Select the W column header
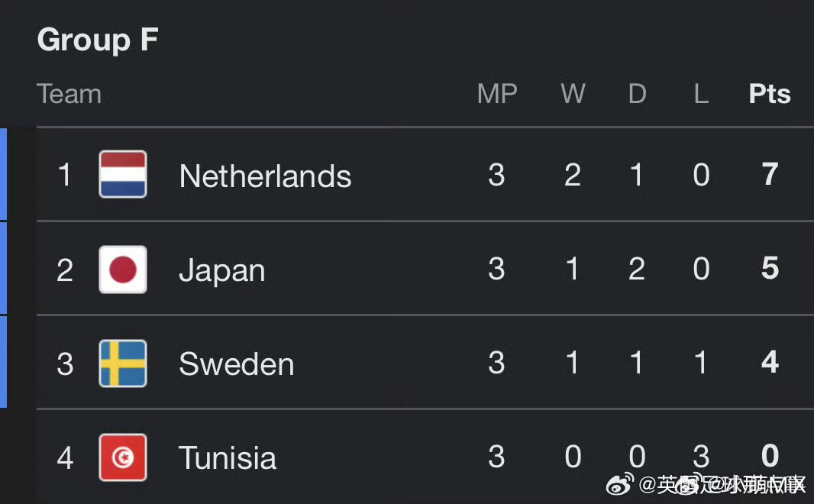 pyautogui.click(x=573, y=94)
